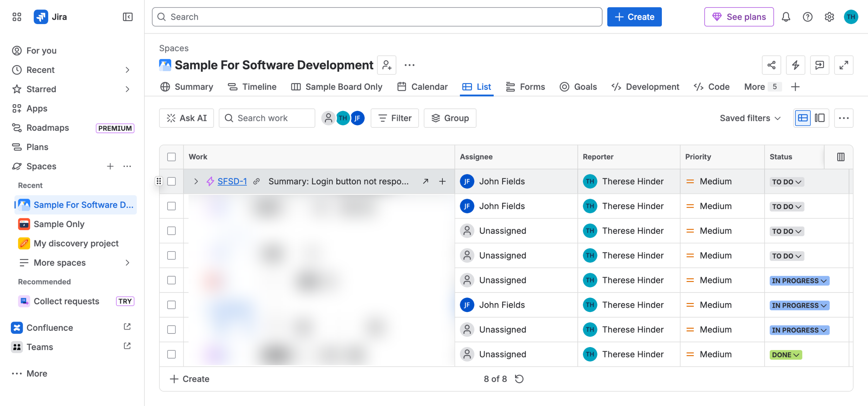Select the checkbox of the Done row
The width and height of the screenshot is (868, 406).
tap(172, 354)
